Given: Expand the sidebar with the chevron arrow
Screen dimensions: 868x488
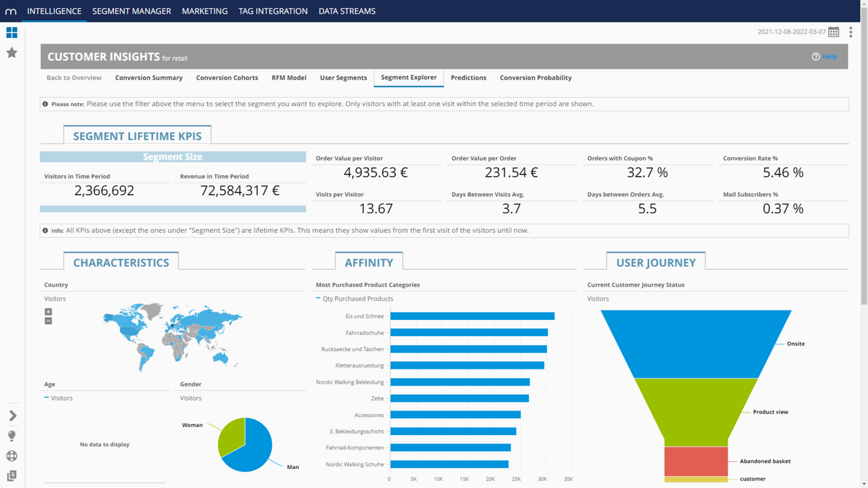Looking at the screenshot, I should pyautogui.click(x=12, y=415).
